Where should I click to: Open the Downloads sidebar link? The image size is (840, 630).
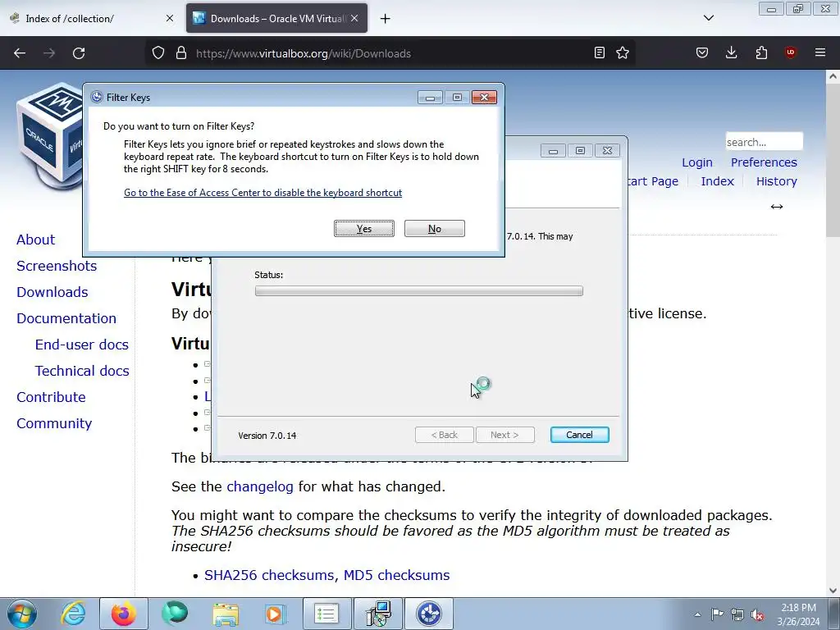point(52,292)
